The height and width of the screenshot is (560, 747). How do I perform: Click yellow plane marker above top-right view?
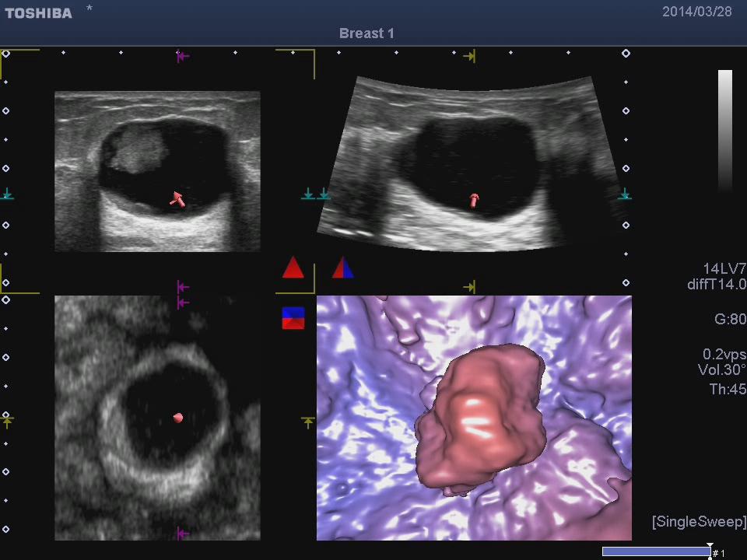coord(469,56)
